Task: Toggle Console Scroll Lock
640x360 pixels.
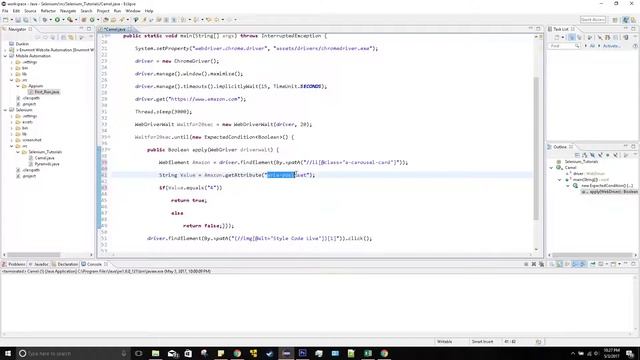Action: tap(559, 264)
